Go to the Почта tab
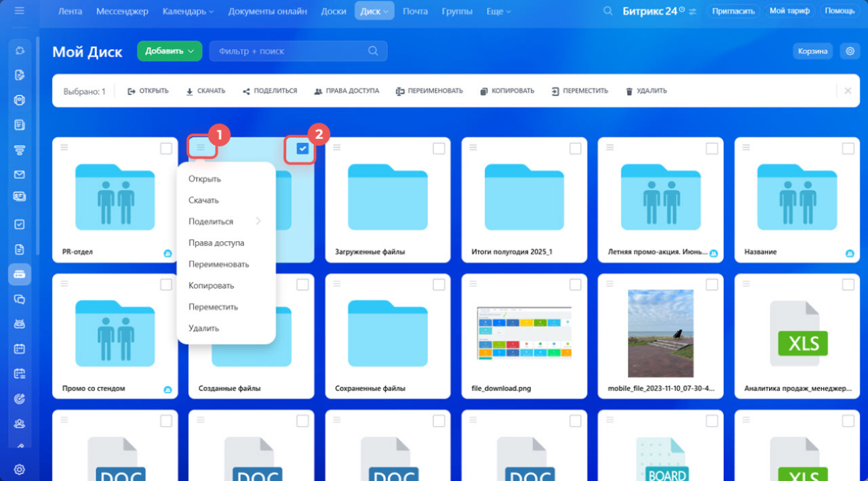 point(415,11)
